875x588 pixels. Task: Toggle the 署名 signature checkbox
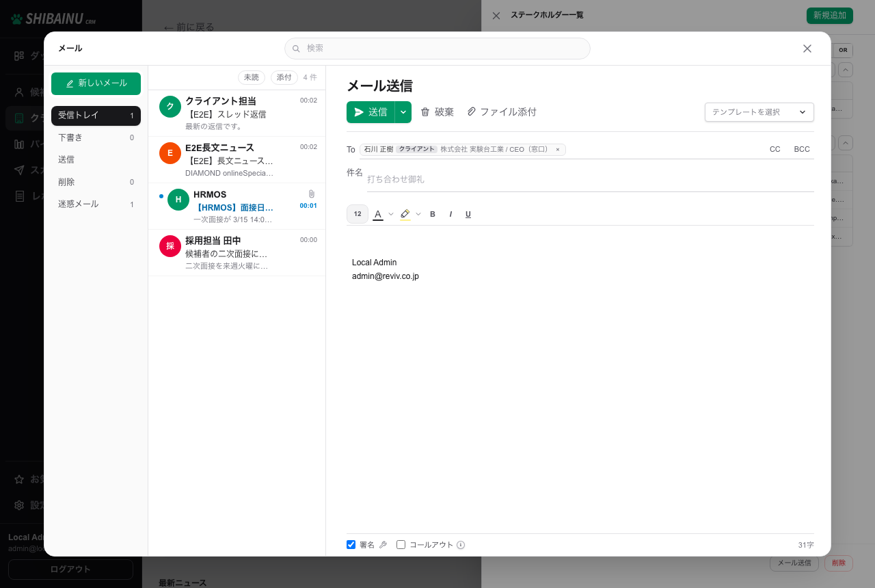point(351,545)
